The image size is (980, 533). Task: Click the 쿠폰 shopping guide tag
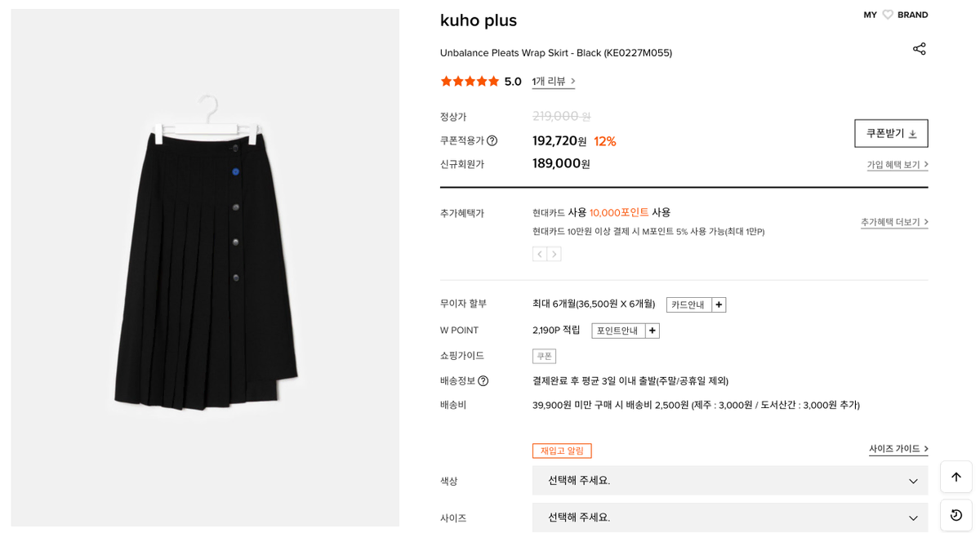pos(544,356)
